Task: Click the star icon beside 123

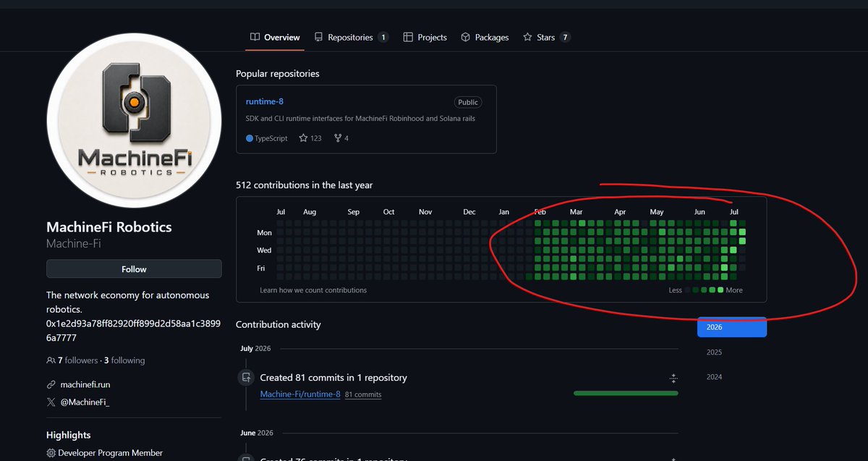Action: click(303, 138)
